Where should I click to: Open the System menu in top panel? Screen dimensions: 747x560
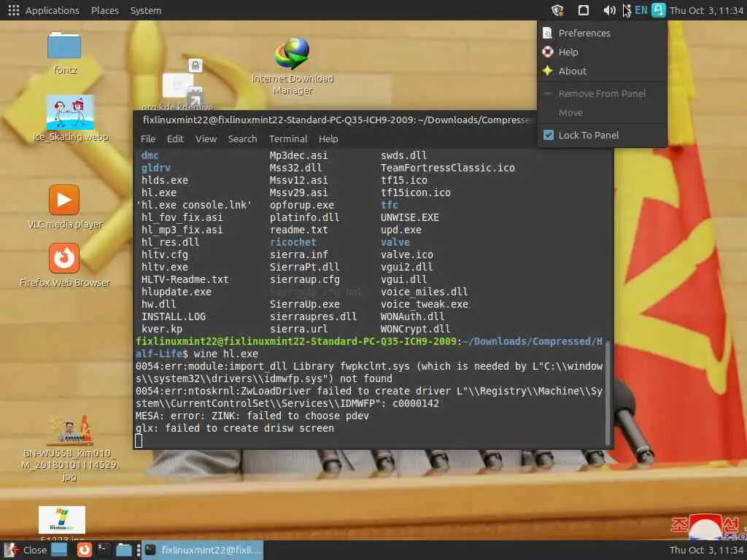(x=146, y=10)
